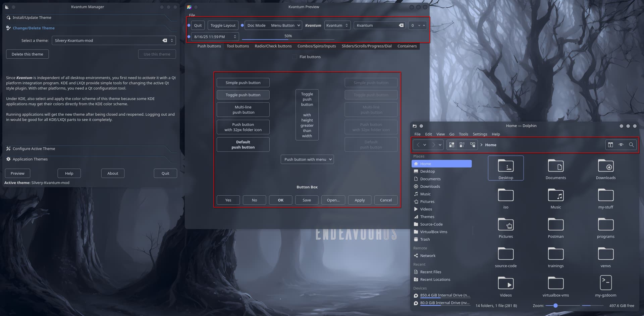This screenshot has width=644, height=316.
Task: Switch Dolphin to the Details view mode
Action: tap(473, 145)
